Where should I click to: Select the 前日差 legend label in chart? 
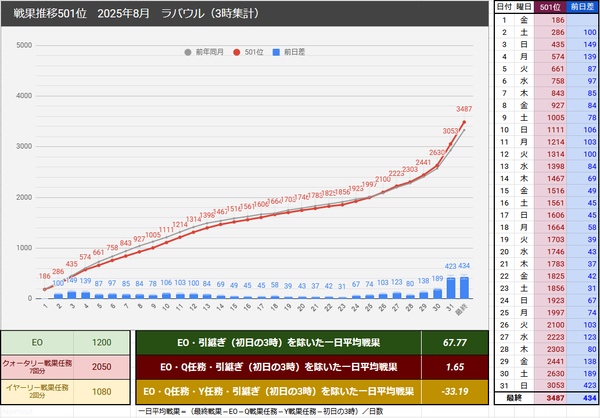coord(294,52)
